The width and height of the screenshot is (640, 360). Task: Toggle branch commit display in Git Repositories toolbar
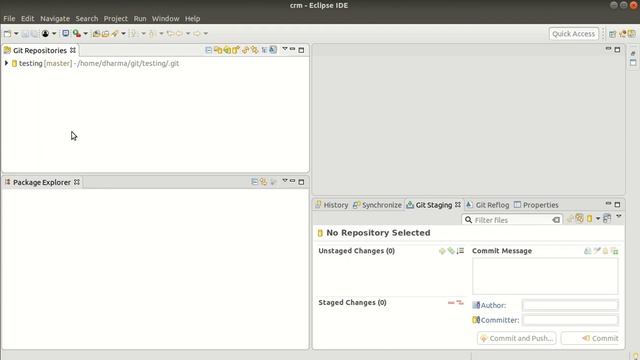pos(273,50)
